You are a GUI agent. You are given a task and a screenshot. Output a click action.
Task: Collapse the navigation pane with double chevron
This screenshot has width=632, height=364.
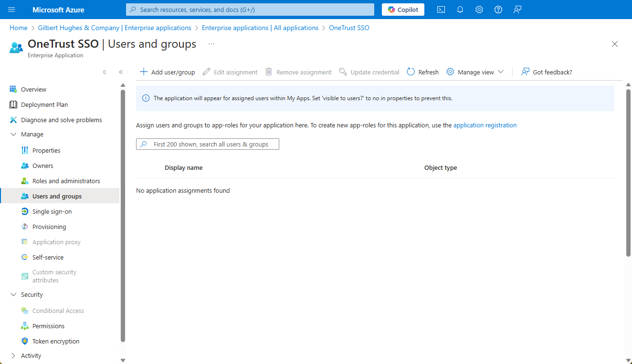[x=120, y=72]
